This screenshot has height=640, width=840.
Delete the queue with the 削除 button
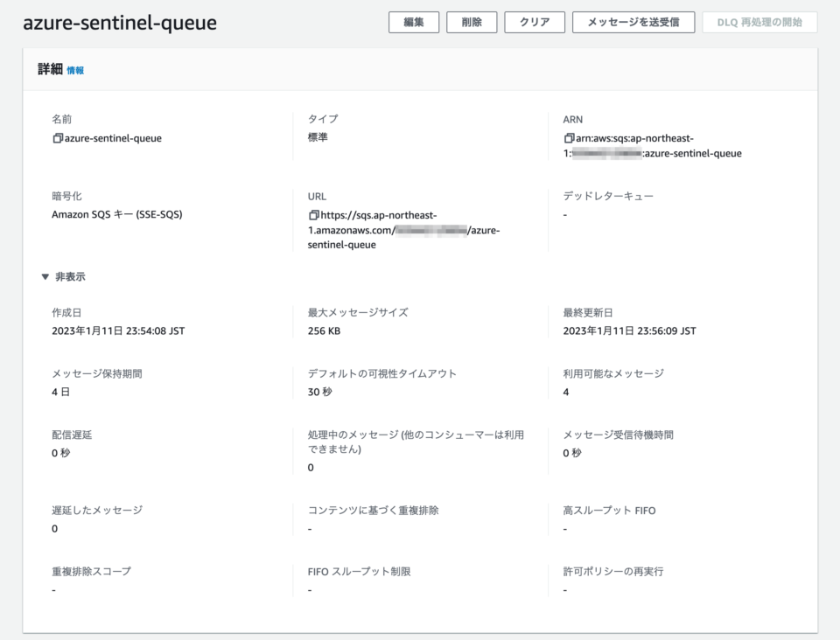pos(471,22)
